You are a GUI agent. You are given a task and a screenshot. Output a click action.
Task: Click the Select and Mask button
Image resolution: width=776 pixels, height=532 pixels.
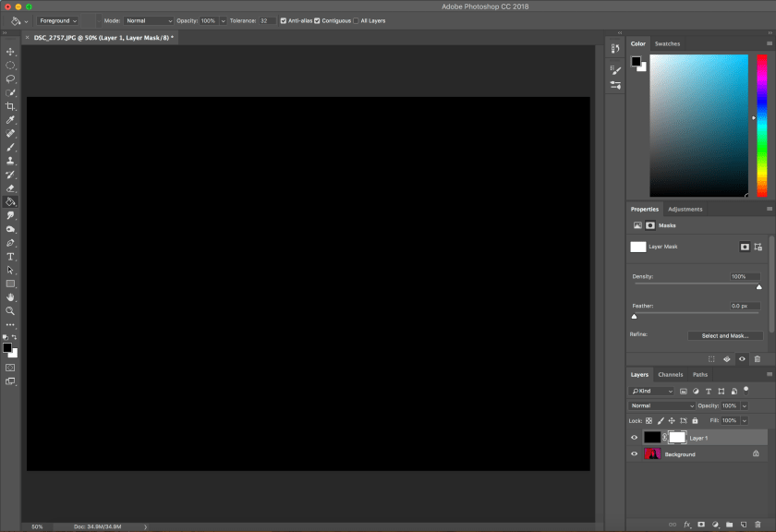[724, 335]
